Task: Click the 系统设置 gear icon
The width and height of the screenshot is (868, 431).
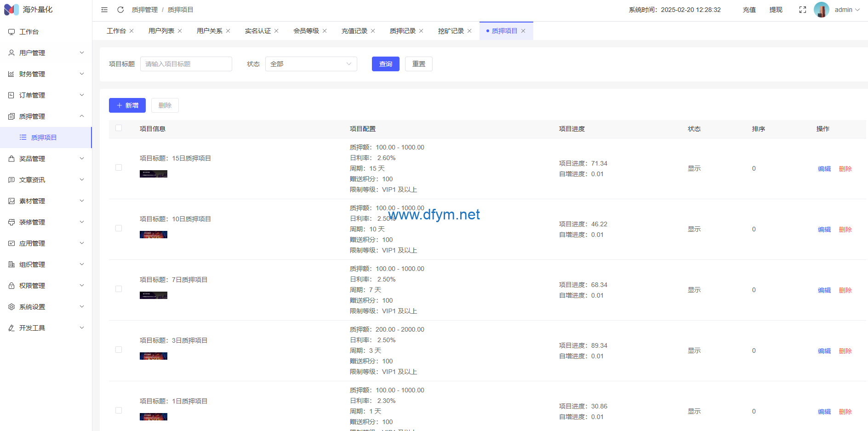Action: point(11,307)
